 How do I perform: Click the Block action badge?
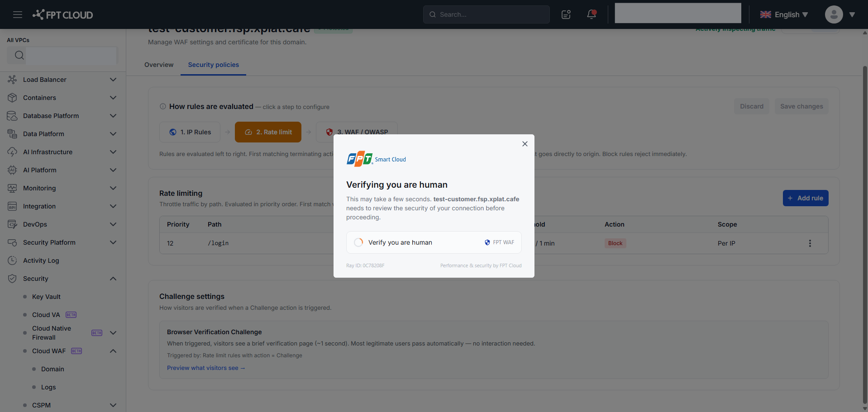pos(615,243)
